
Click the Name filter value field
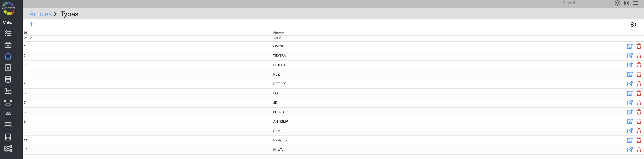point(396,38)
